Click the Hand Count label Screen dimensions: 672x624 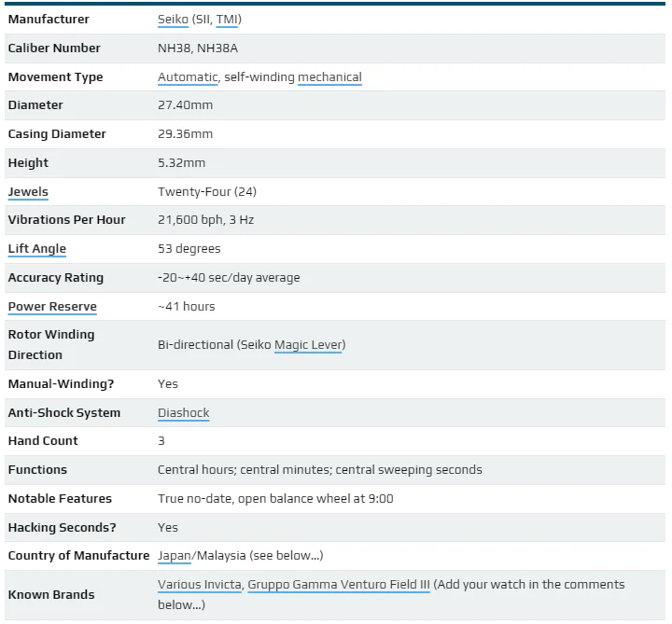43,440
